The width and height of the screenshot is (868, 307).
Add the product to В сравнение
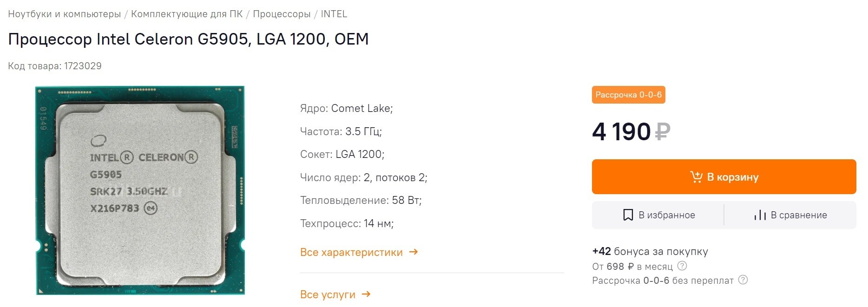point(790,215)
